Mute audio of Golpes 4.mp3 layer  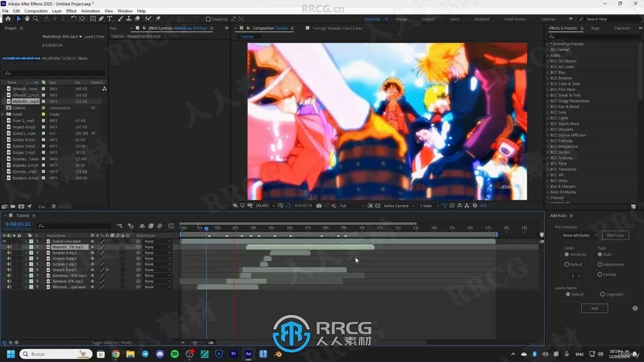(x=9, y=253)
